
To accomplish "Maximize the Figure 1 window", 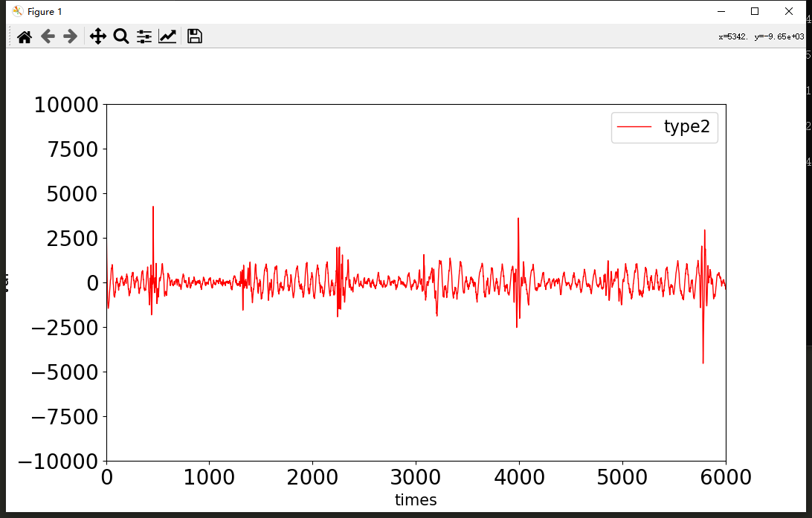I will (x=755, y=11).
